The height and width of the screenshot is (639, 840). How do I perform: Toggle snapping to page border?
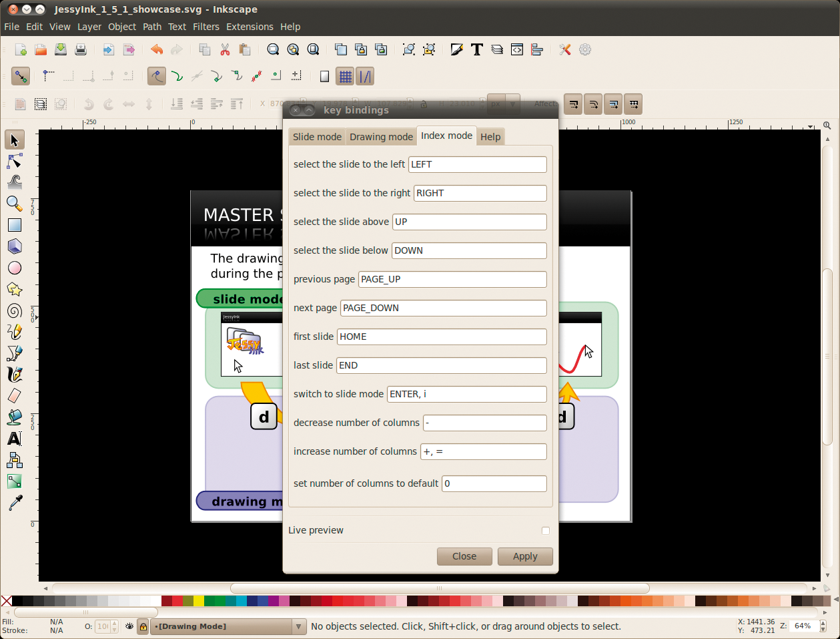(324, 76)
